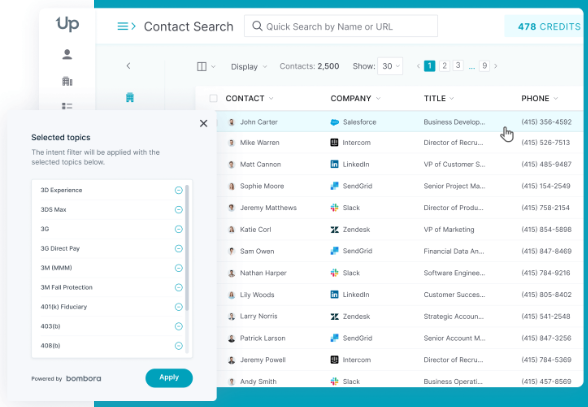Screen dimensions: 588x407
Task: Remove 401(k) Fiduciary topic
Action: point(178,307)
